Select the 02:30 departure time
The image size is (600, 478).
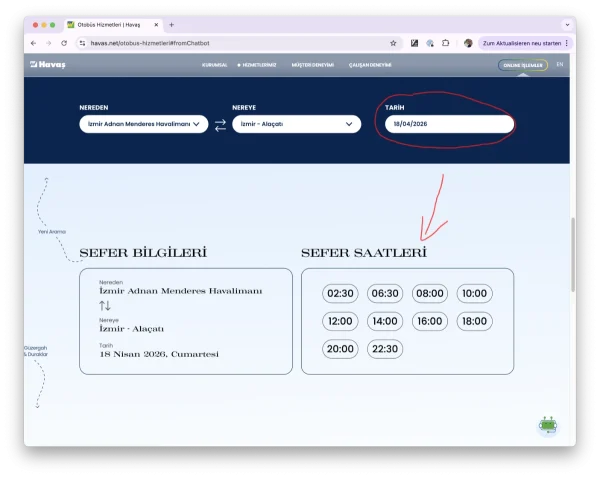(340, 294)
